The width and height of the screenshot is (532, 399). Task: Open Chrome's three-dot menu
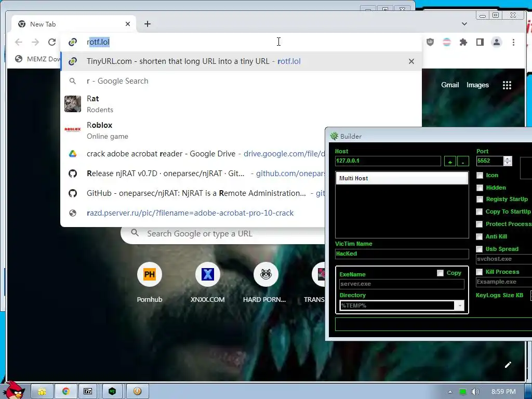[513, 42]
